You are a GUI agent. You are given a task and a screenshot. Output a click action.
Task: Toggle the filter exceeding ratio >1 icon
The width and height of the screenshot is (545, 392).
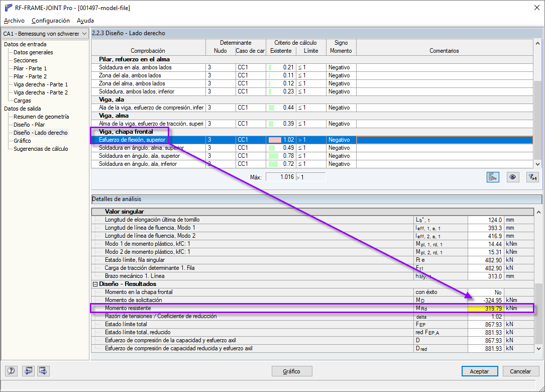[532, 177]
